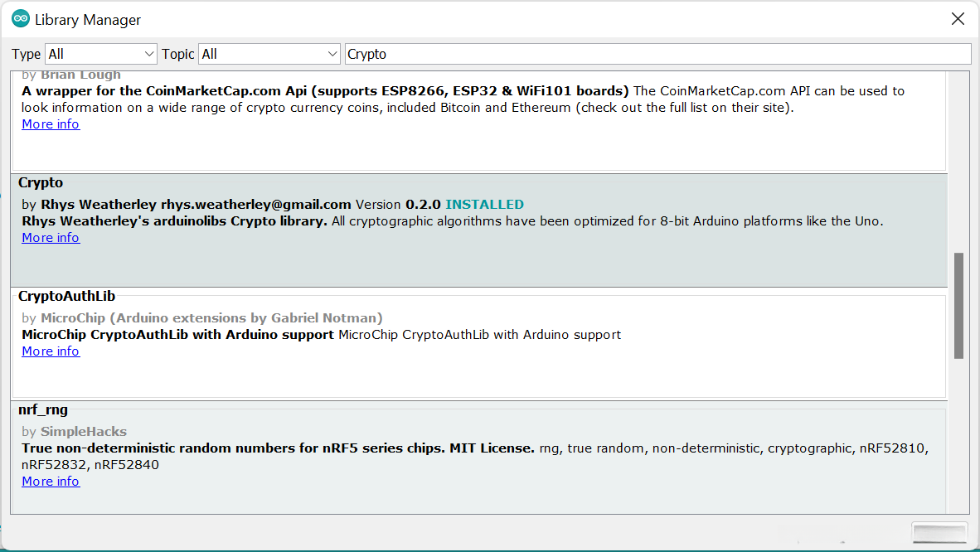The width and height of the screenshot is (980, 552).
Task: Click the library list scrollbar thumb
Action: pyautogui.click(x=958, y=305)
